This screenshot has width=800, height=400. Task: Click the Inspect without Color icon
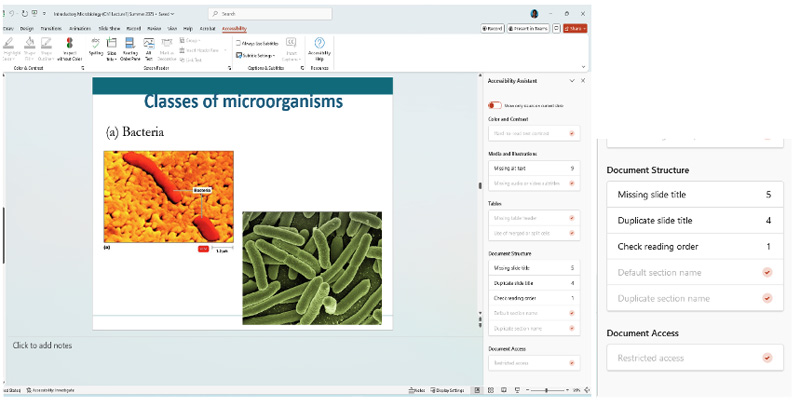pos(70,44)
